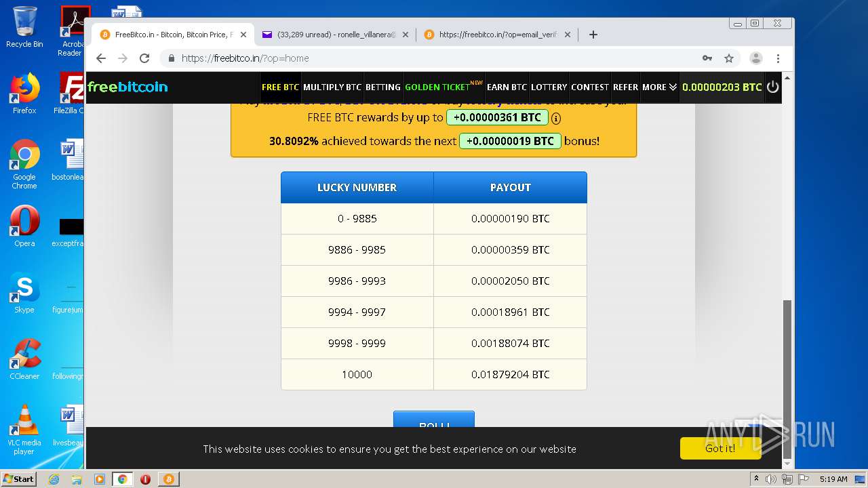Screen dimensions: 868x488
Task: Click the +0.00000019 BTC bonus badge
Action: [x=510, y=141]
